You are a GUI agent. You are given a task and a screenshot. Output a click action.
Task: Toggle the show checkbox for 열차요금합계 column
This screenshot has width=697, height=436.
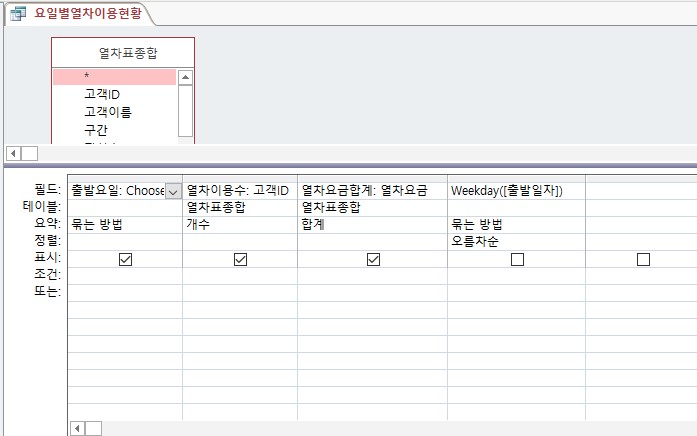373,259
